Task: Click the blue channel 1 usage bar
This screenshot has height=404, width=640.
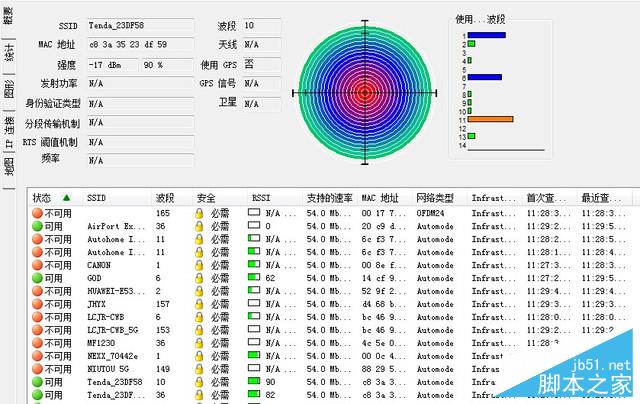Action: (487, 35)
